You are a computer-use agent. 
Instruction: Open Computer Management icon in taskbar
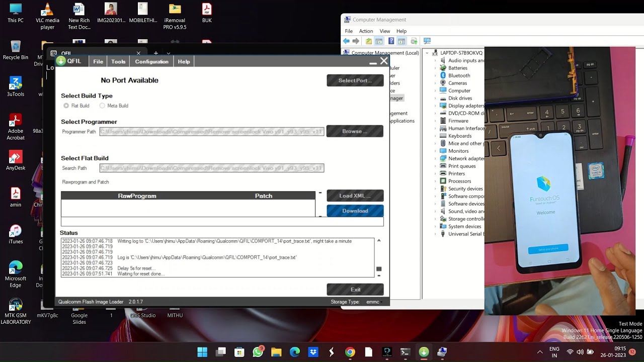442,352
